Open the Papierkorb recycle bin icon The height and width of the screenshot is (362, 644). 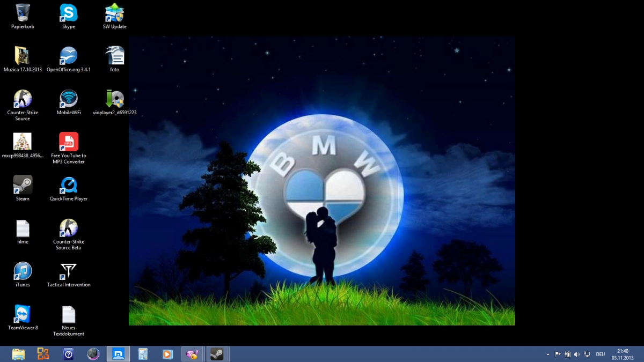tap(23, 16)
